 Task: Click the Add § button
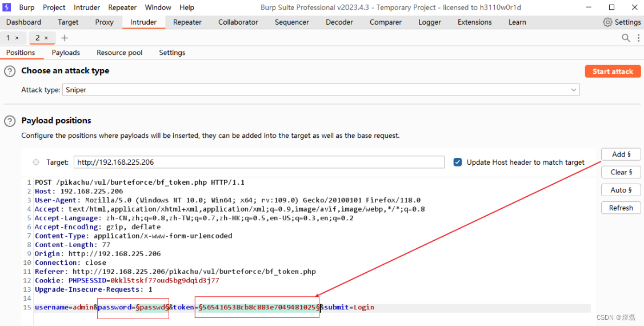click(621, 154)
